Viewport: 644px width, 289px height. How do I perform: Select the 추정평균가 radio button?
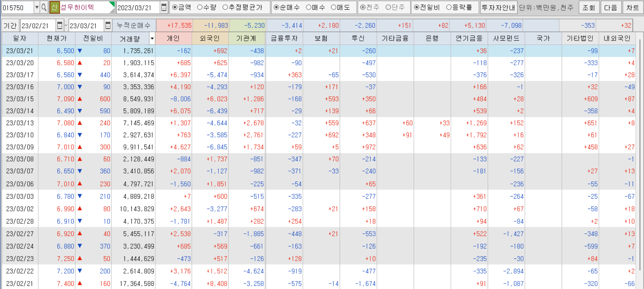[x=225, y=7]
